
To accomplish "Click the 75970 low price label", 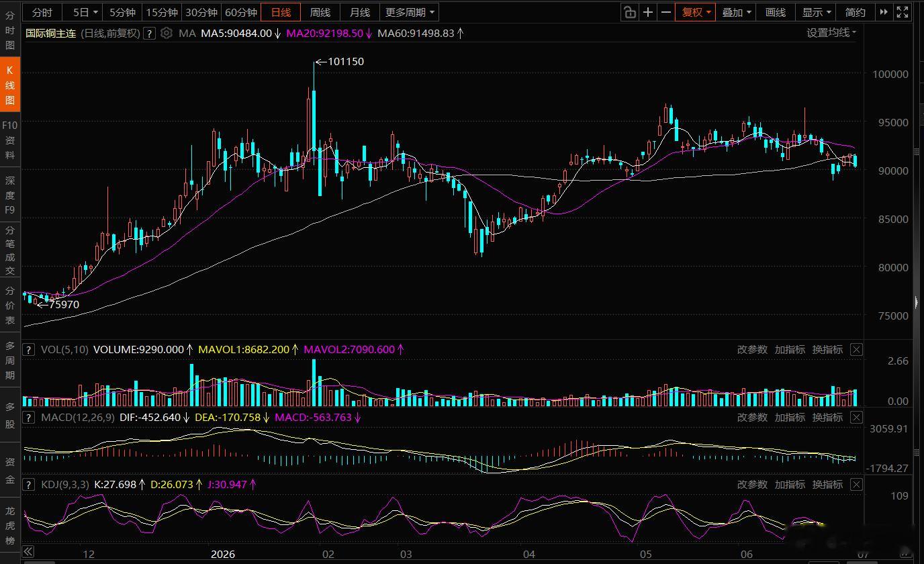I will [x=64, y=304].
